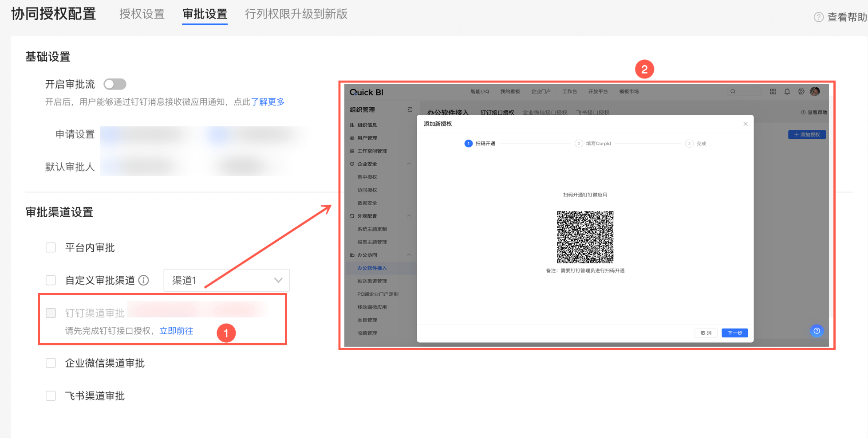Click the help question-mark icon at top right
The height and width of the screenshot is (438, 868).
pos(819,17)
